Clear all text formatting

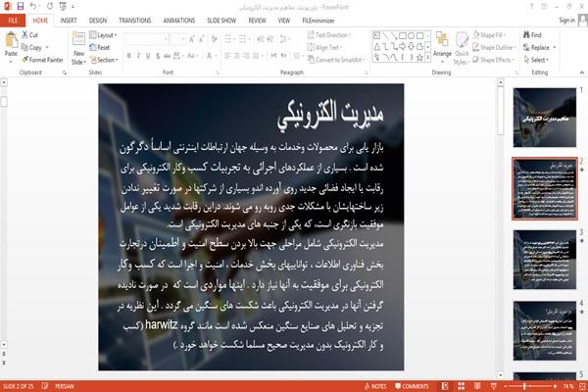pyautogui.click(x=214, y=39)
